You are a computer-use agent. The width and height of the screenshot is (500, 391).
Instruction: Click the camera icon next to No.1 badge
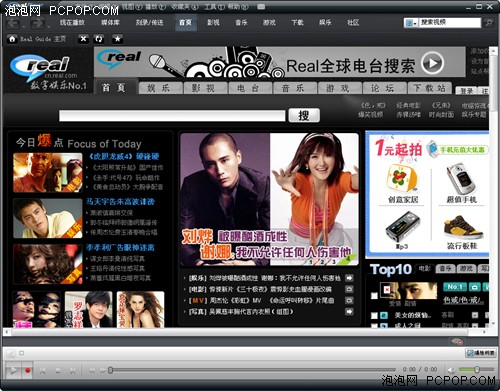click(474, 287)
